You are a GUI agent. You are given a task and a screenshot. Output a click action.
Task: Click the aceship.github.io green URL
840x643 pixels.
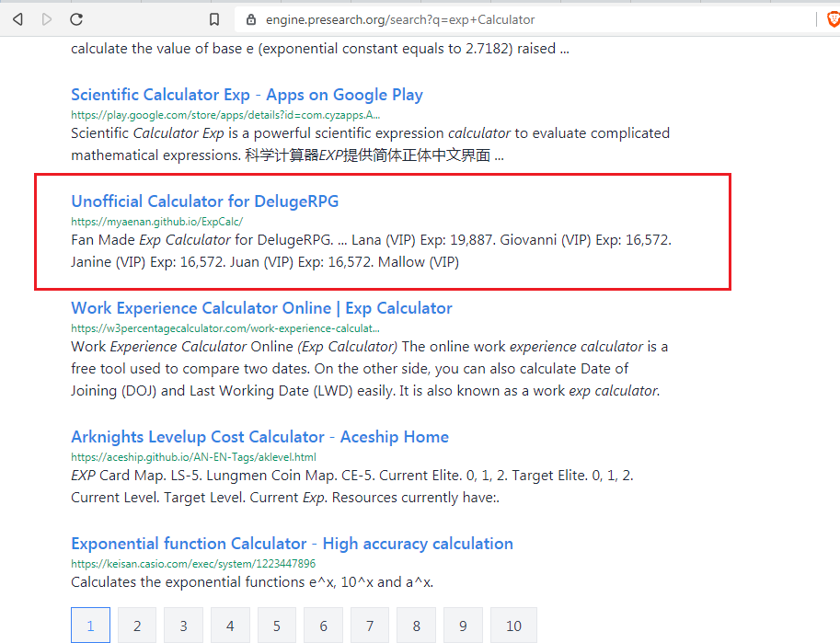(193, 457)
